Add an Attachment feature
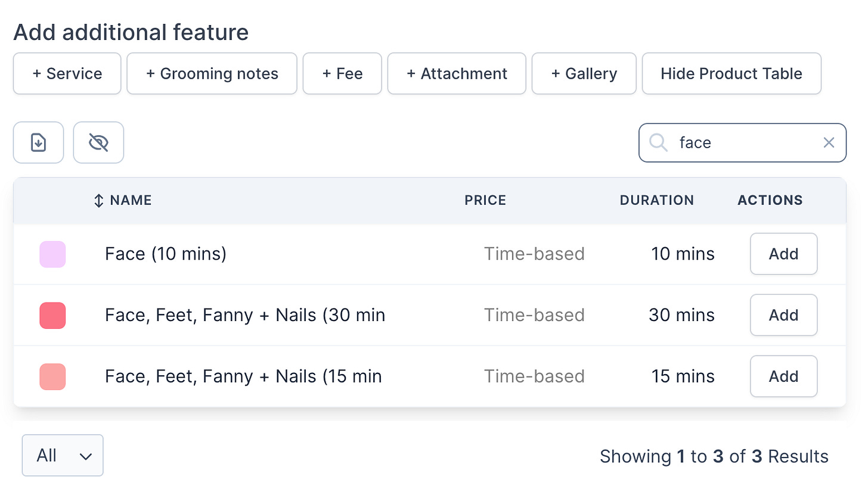 pos(457,74)
